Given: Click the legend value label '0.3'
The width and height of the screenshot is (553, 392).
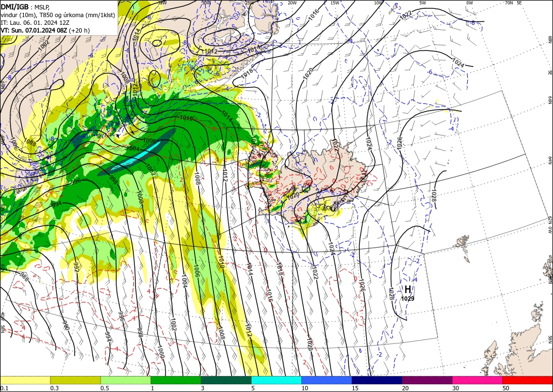Looking at the screenshot, I should (54, 388).
